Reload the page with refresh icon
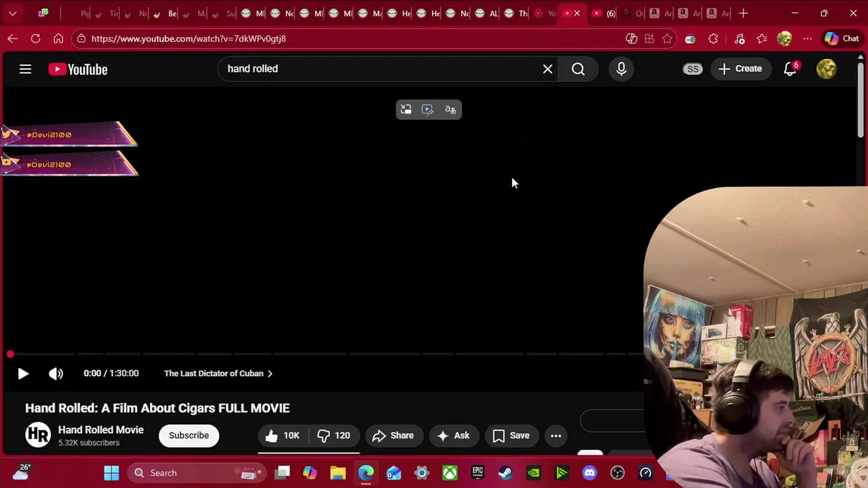This screenshot has height=488, width=868. 36,39
